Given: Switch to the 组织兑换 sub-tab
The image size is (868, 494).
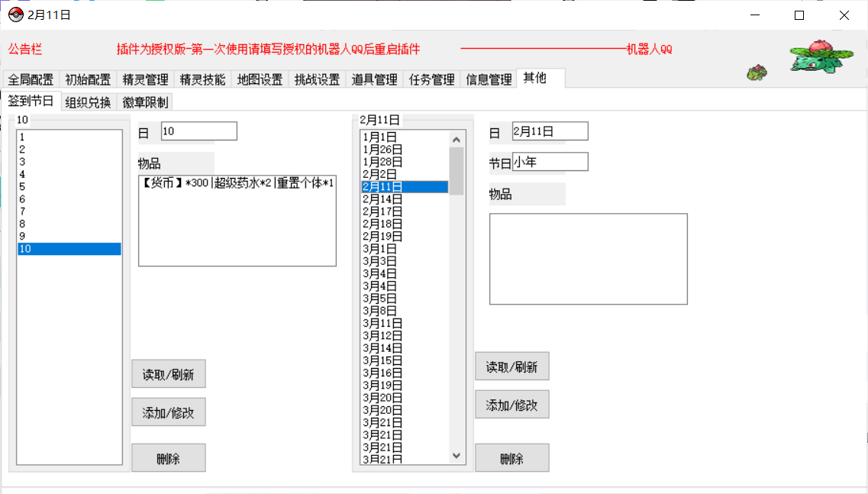Looking at the screenshot, I should point(88,102).
